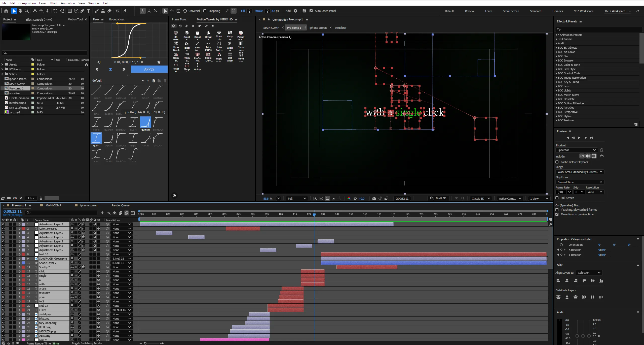
Task: Pick the Horizontal Type tool
Action: (89, 11)
